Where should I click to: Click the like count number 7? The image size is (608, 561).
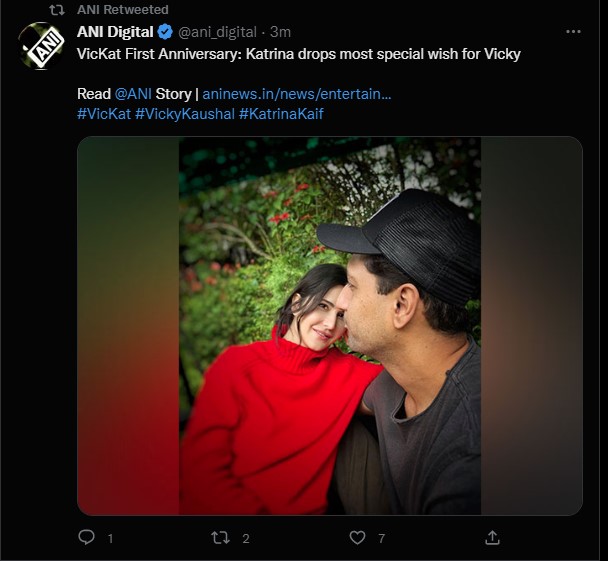tap(381, 539)
